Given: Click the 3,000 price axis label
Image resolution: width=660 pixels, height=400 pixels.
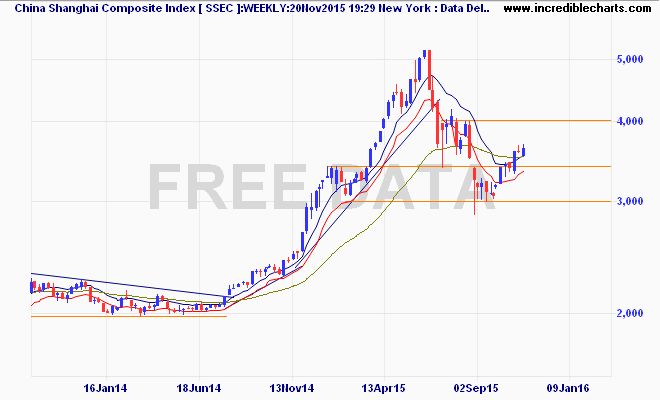Looking at the screenshot, I should (x=630, y=201).
